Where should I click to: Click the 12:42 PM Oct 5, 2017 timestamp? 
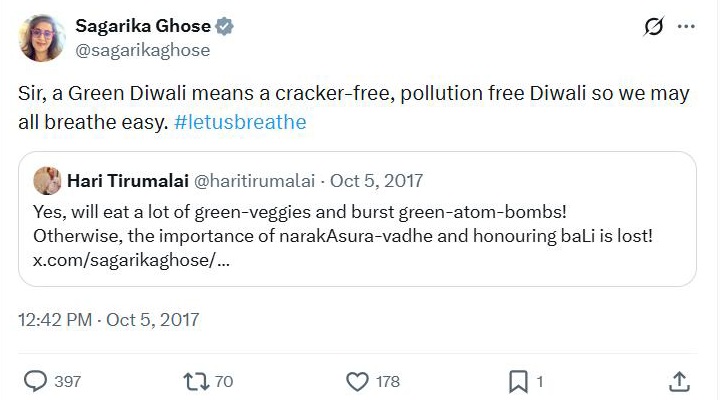click(x=109, y=320)
